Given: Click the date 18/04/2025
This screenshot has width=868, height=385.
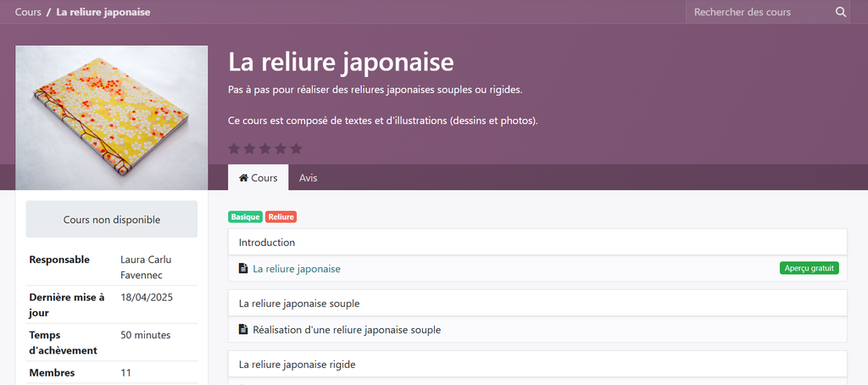Looking at the screenshot, I should [x=147, y=298].
